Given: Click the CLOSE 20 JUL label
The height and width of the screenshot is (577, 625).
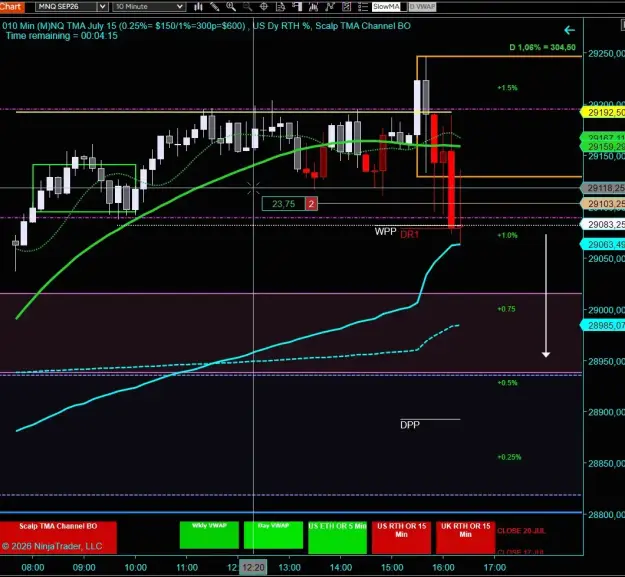Looking at the screenshot, I should 521,531.
